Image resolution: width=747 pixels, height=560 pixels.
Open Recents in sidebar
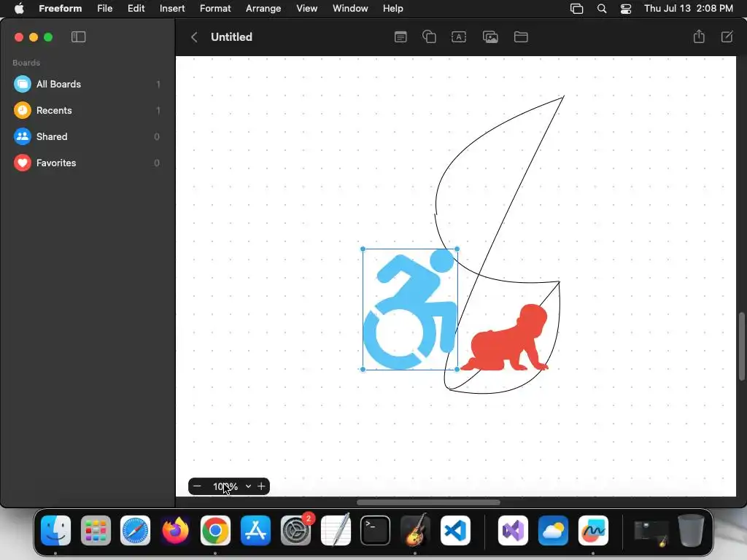(x=88, y=111)
